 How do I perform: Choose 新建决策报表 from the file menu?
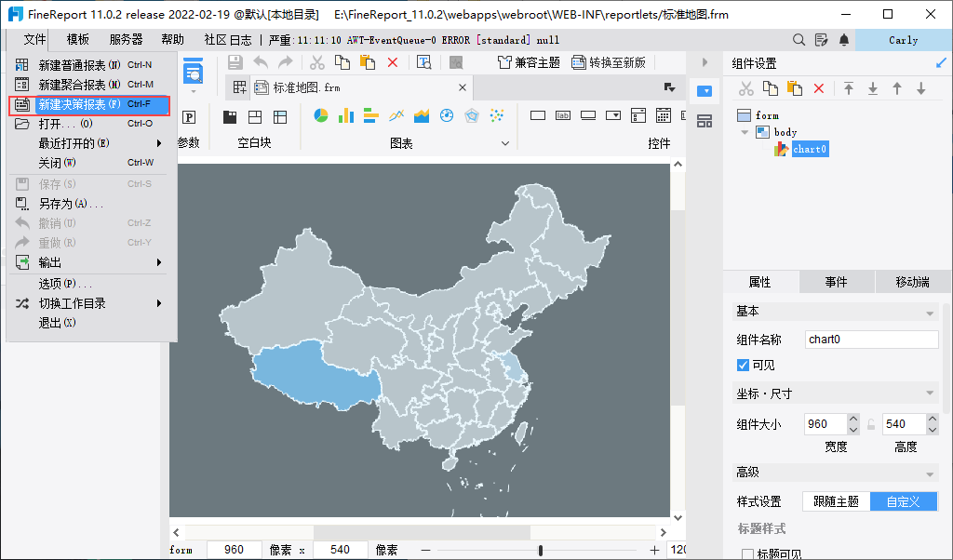(79, 104)
